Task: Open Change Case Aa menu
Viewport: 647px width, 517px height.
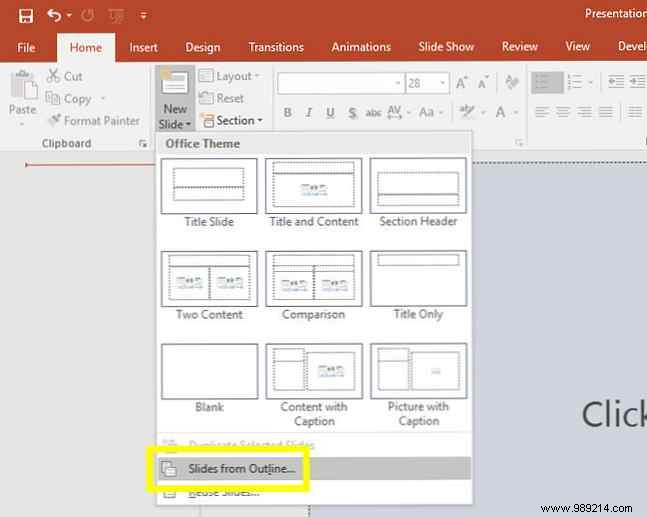Action: (x=430, y=112)
